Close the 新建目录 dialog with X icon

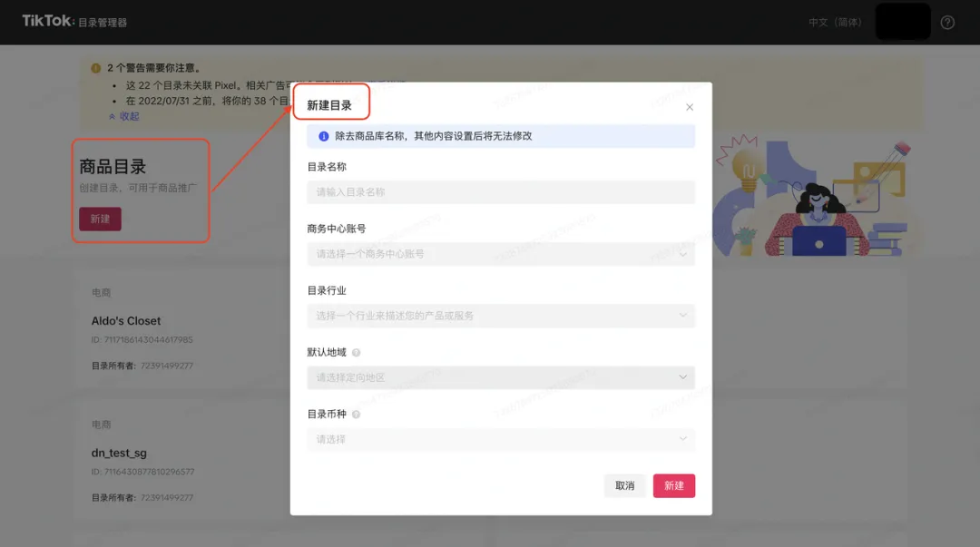(x=690, y=107)
